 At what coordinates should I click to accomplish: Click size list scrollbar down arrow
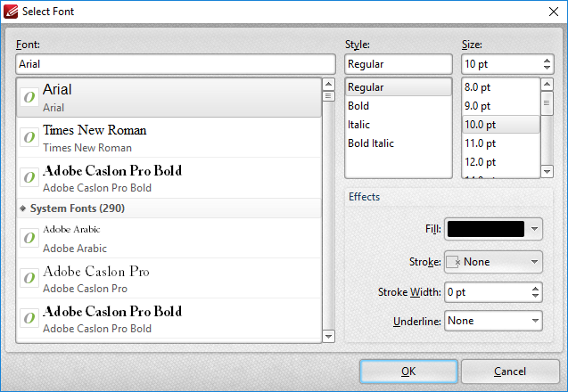click(547, 171)
